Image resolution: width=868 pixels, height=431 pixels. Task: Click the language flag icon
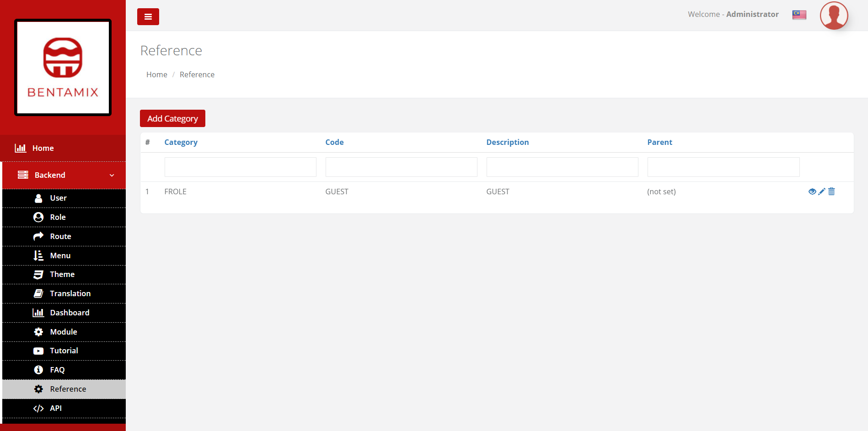pos(799,15)
